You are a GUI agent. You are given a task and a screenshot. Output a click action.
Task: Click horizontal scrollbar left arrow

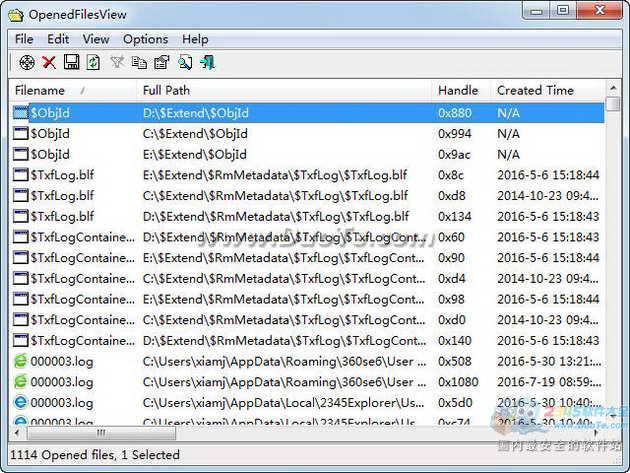[17, 433]
